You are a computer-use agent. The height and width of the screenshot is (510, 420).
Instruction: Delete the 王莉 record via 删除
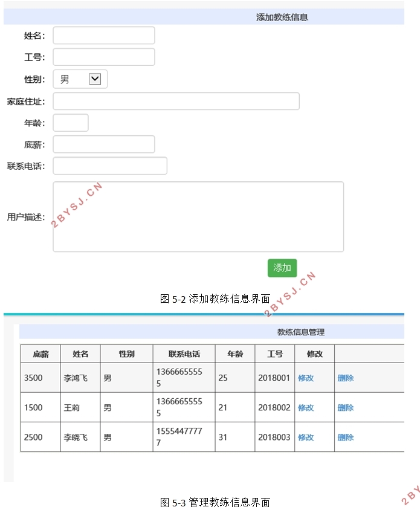[346, 407]
